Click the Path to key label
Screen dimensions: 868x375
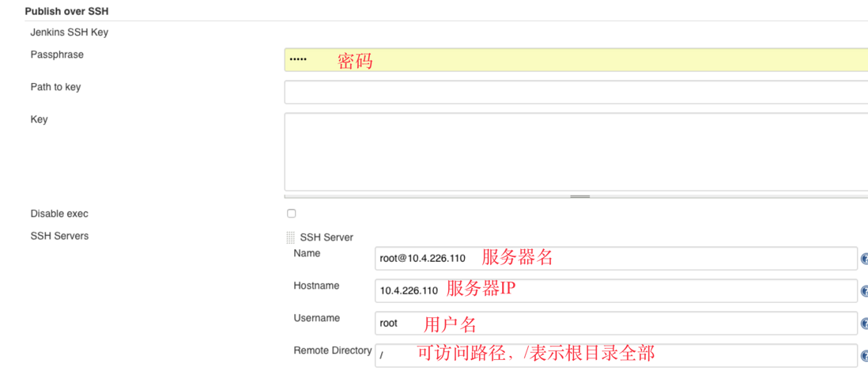(x=55, y=87)
